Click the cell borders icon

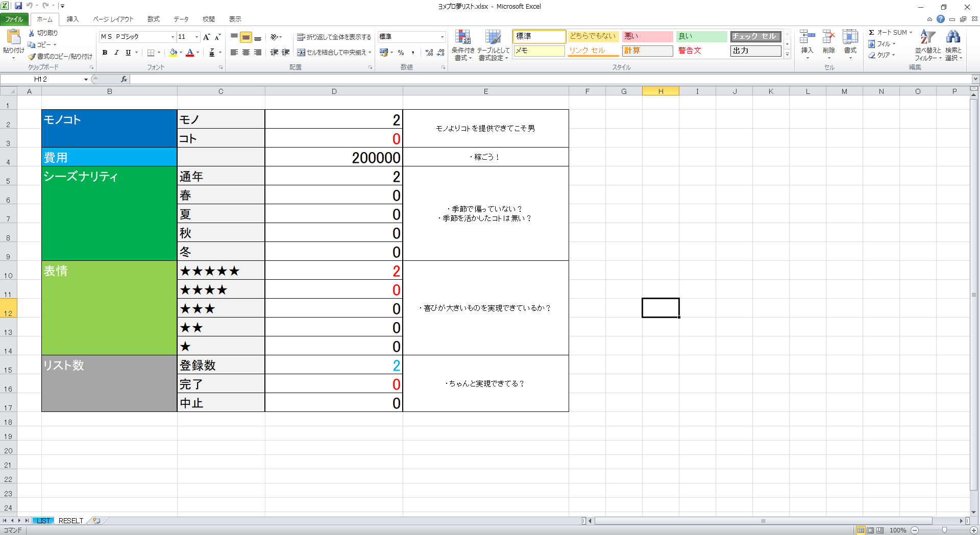point(151,52)
